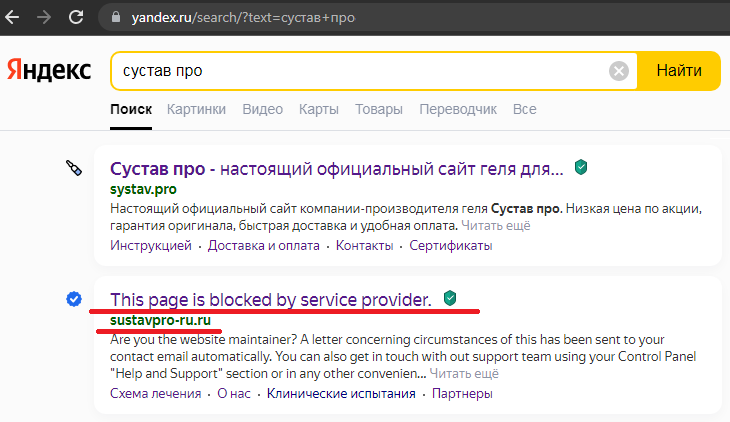Open the Контакты sitelink
Image resolution: width=730 pixels, height=422 pixels.
365,245
